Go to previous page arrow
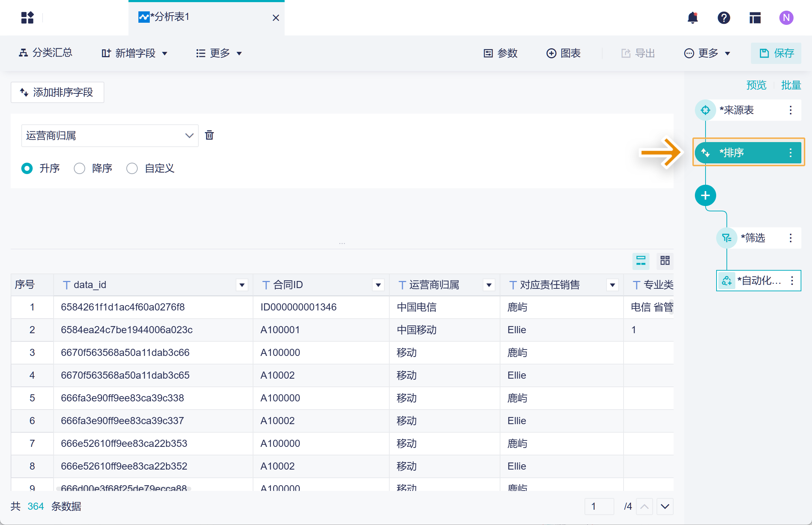Viewport: 812px width, 525px height. click(x=644, y=506)
